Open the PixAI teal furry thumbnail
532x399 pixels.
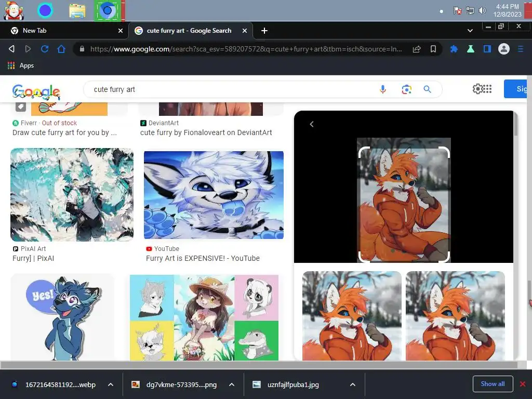72,195
